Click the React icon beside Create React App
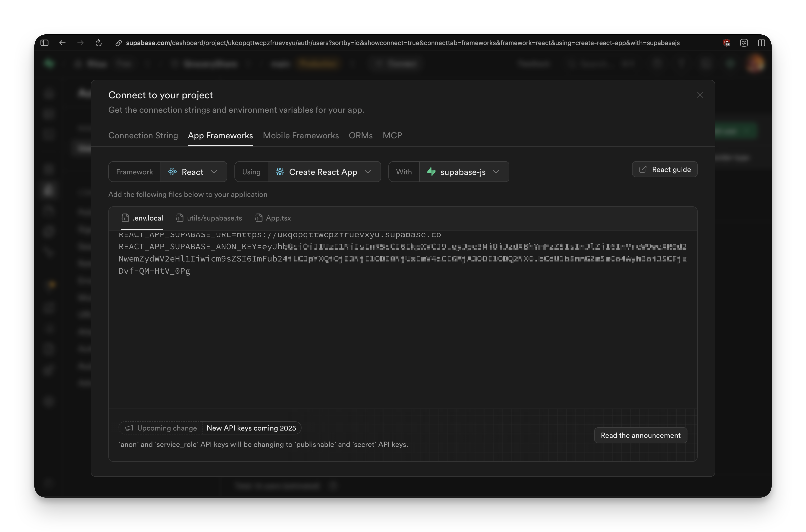This screenshot has width=806, height=532. pyautogui.click(x=280, y=172)
